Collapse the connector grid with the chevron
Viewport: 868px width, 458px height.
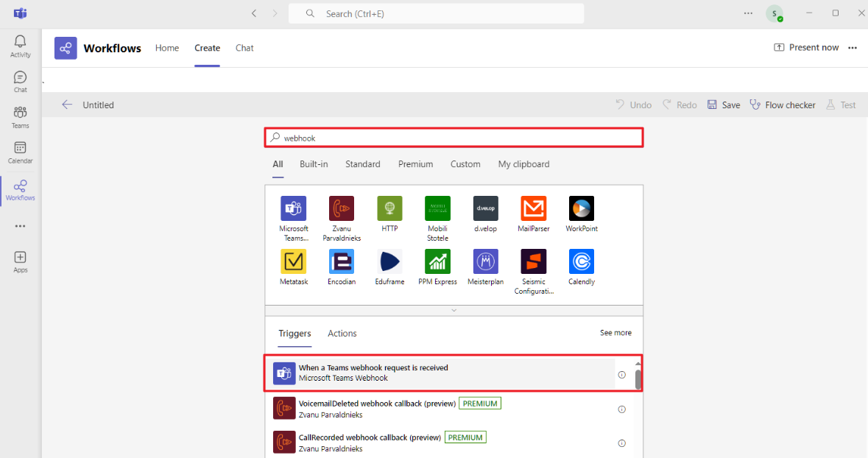point(454,310)
